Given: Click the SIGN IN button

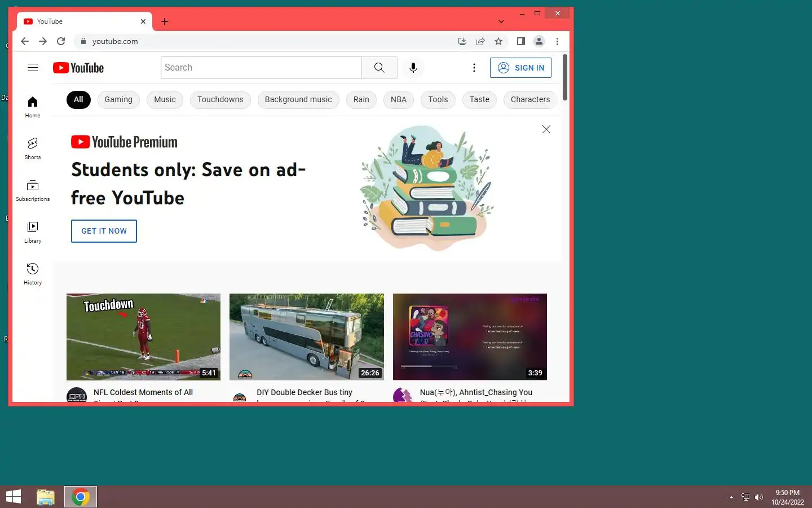Looking at the screenshot, I should (x=520, y=68).
